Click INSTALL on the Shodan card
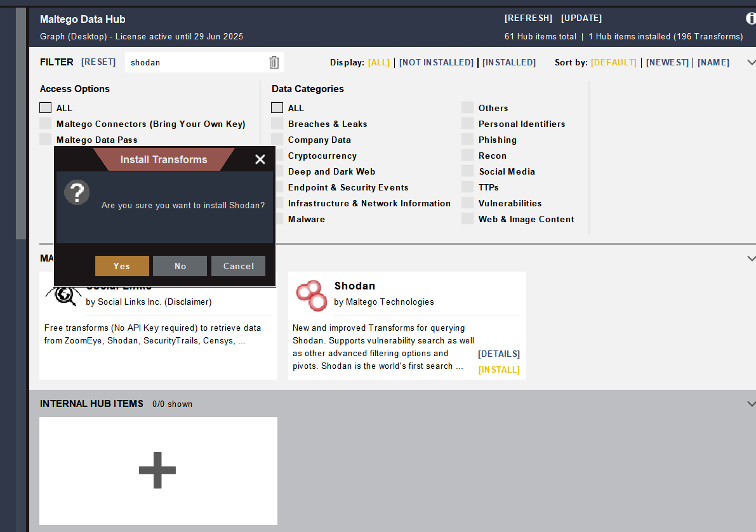 coord(499,370)
